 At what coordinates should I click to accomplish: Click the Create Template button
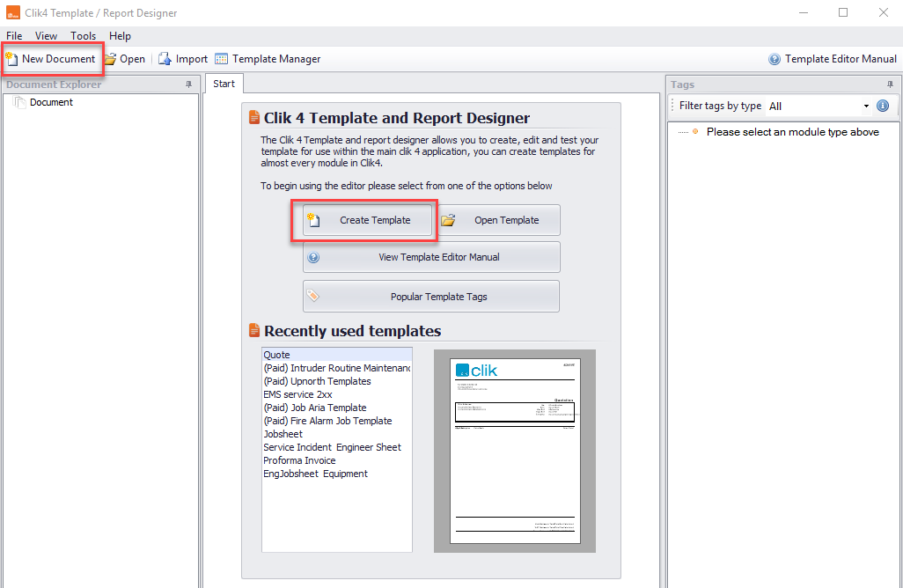point(367,220)
